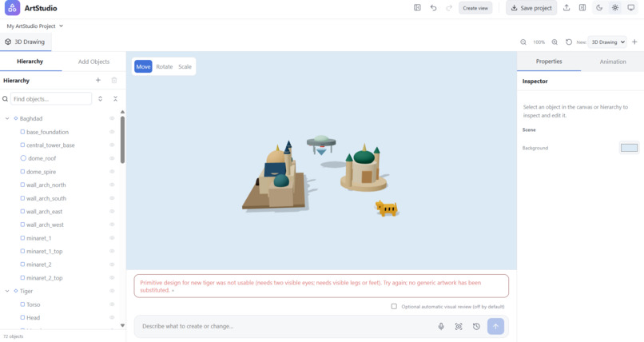The height and width of the screenshot is (342, 644).
Task: Click the dome_roof sphere icon
Action: 23,158
